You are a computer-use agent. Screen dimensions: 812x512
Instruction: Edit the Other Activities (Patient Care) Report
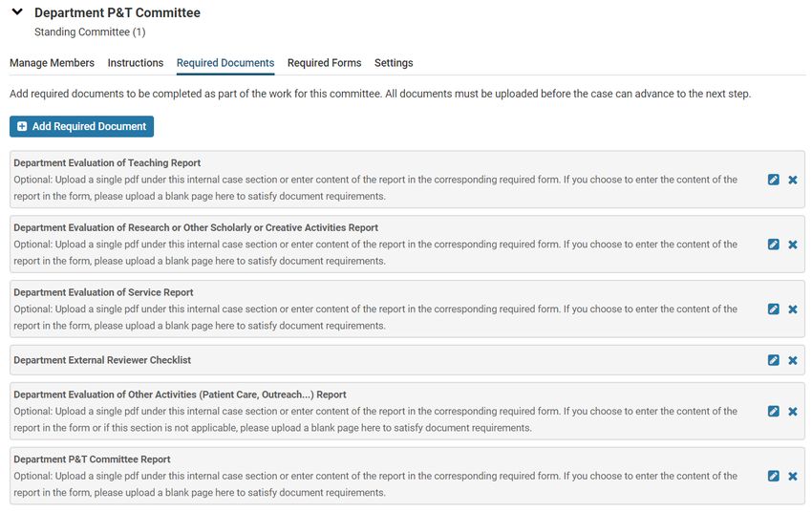[773, 411]
